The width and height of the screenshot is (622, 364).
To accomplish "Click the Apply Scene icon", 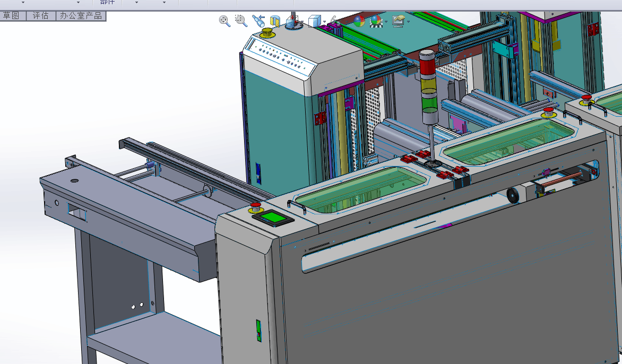I will pos(376,21).
